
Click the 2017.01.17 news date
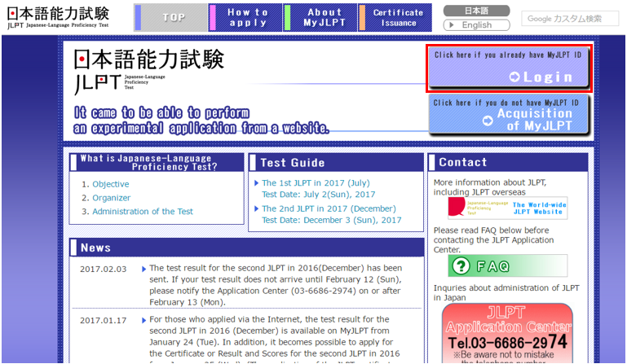pyautogui.click(x=104, y=321)
